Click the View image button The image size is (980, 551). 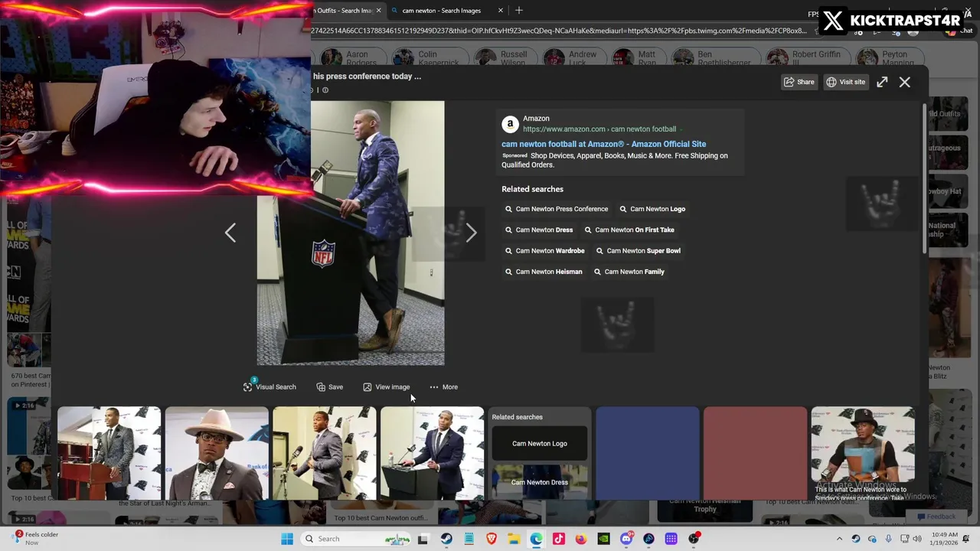tap(387, 387)
